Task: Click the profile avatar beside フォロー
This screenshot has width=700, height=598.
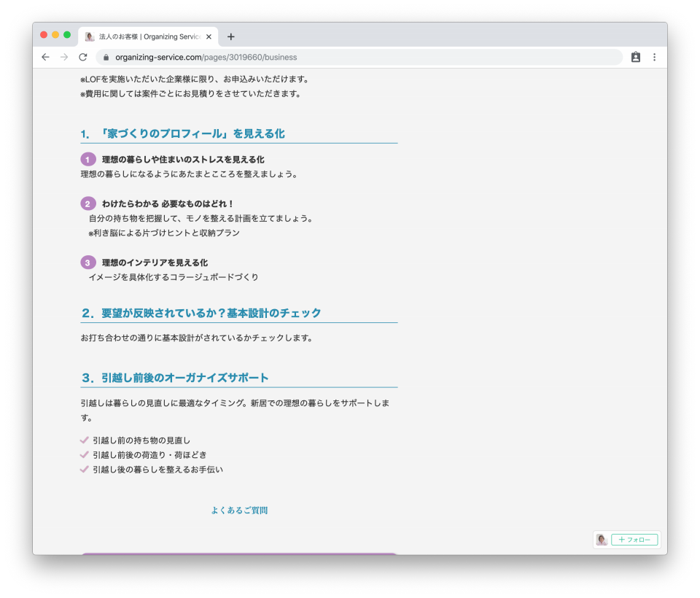Action: pos(602,540)
